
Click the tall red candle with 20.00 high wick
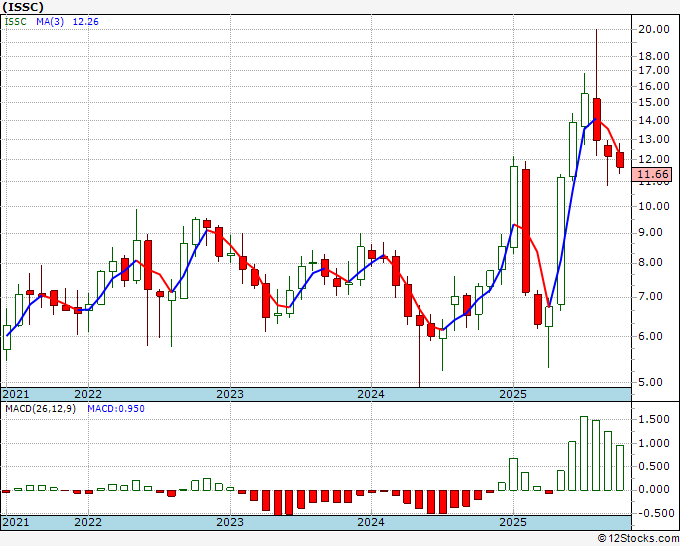(x=596, y=119)
